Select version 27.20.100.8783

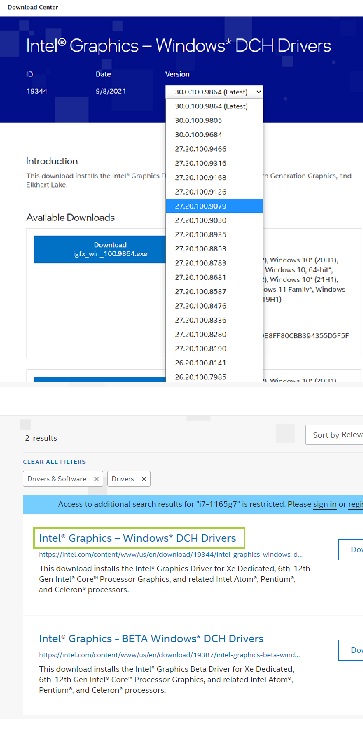(214, 263)
